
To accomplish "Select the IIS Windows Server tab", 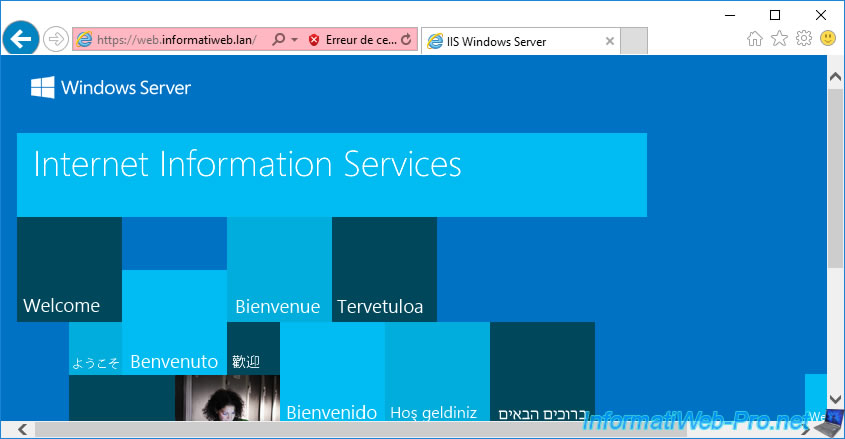I will tap(521, 41).
